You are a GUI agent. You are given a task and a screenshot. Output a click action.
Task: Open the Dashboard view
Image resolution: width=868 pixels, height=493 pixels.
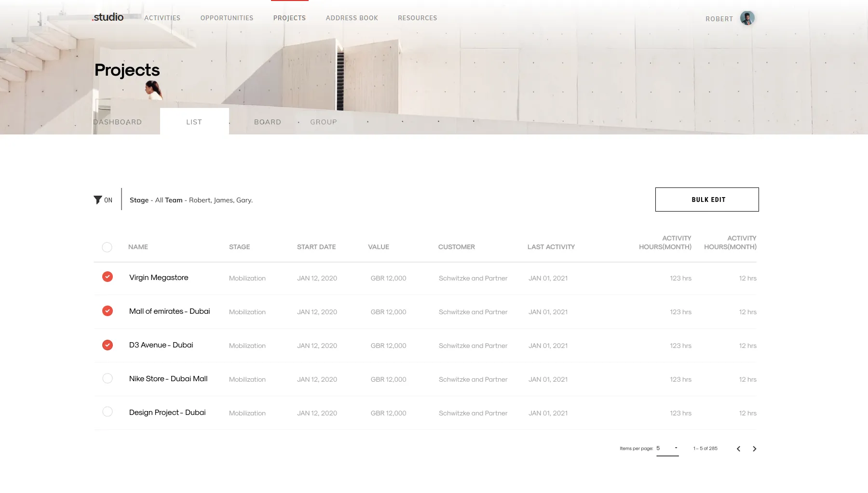coord(118,121)
